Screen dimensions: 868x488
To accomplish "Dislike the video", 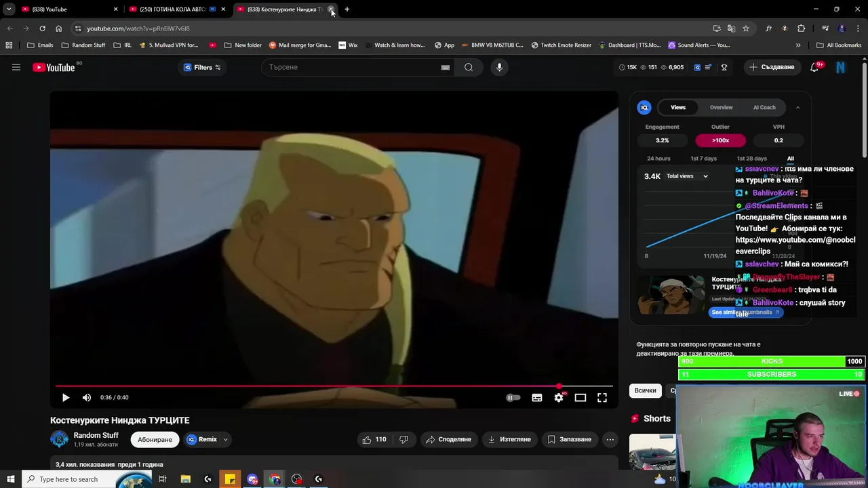I will click(x=403, y=439).
